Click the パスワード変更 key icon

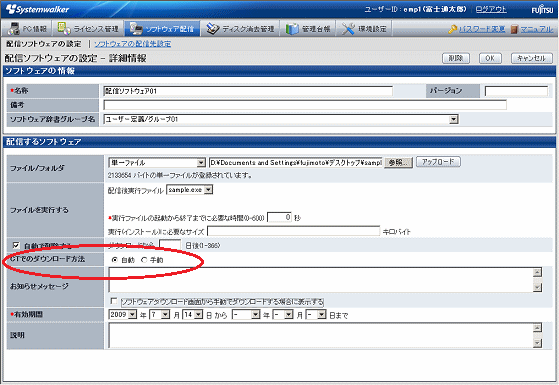click(453, 29)
